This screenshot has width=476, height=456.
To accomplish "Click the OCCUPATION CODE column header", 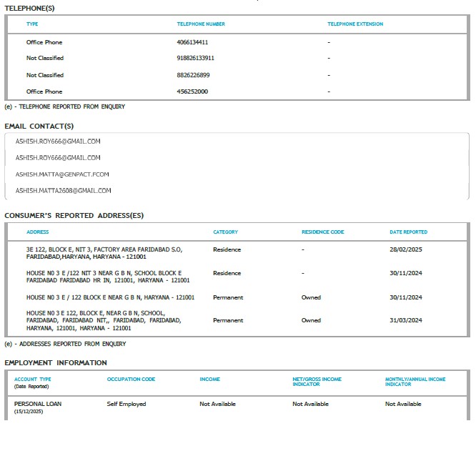I will [x=131, y=380].
